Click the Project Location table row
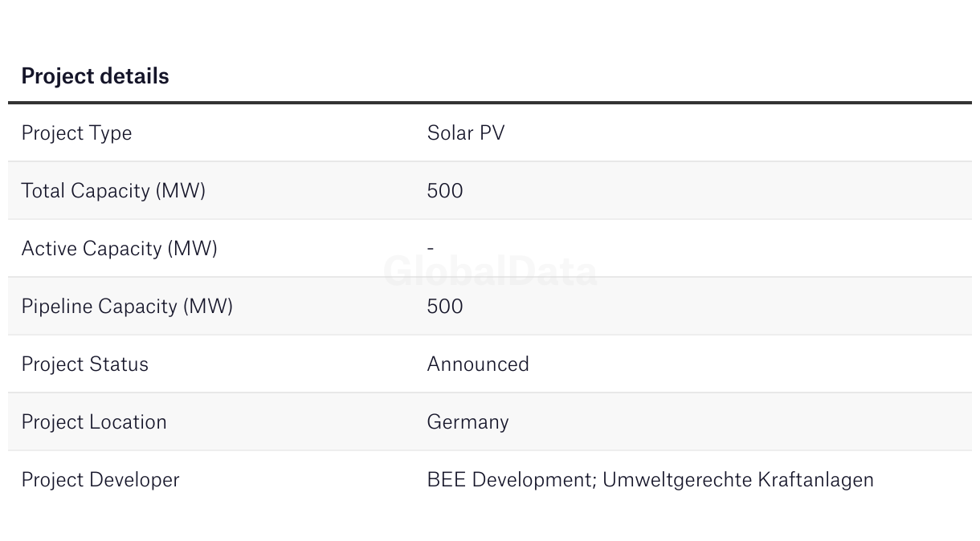The width and height of the screenshot is (980, 541). (490, 422)
